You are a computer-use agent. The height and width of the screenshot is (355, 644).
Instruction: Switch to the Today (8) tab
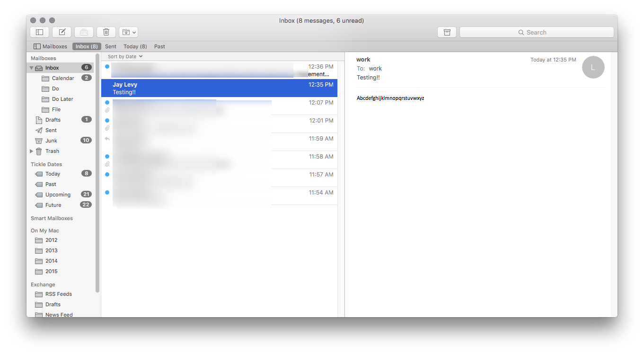click(x=135, y=46)
